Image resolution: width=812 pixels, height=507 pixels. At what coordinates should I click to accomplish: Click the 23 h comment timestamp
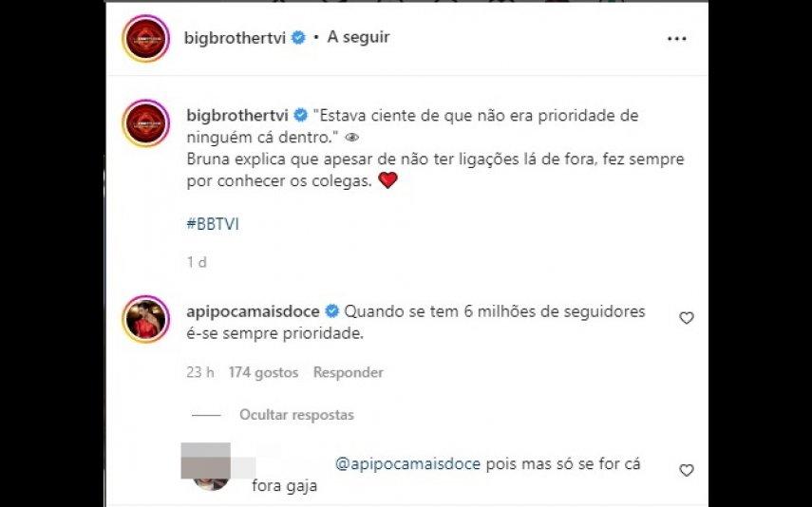coord(200,372)
